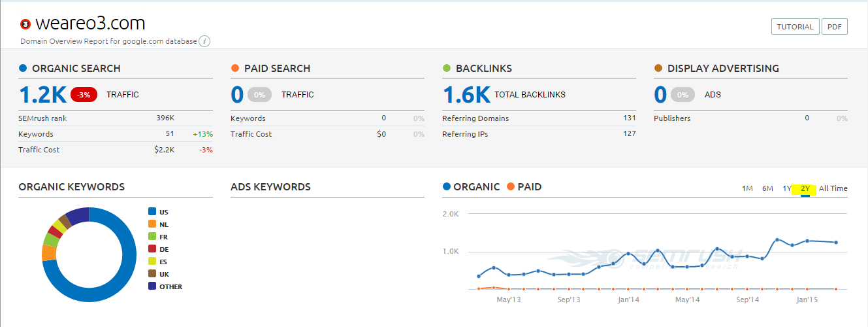This screenshot has width=868, height=327.
Task: Click the orange Paid Search section dot
Action: pos(235,68)
